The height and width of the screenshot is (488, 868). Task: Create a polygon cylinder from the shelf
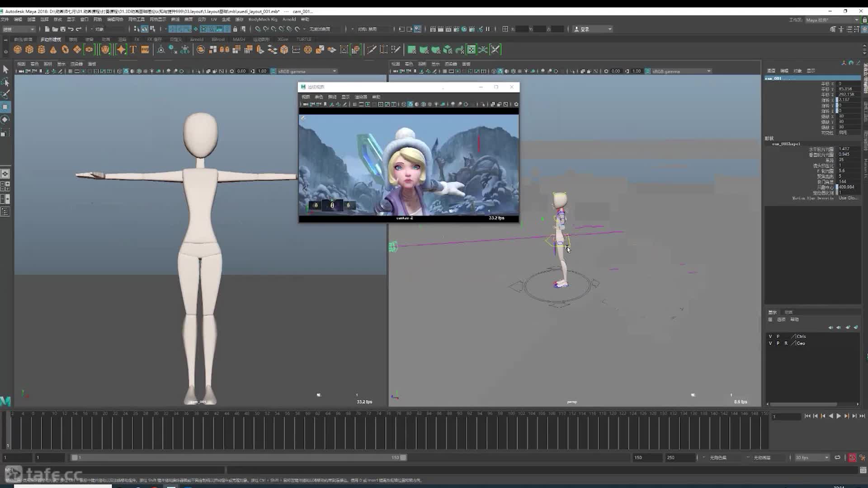click(42, 50)
